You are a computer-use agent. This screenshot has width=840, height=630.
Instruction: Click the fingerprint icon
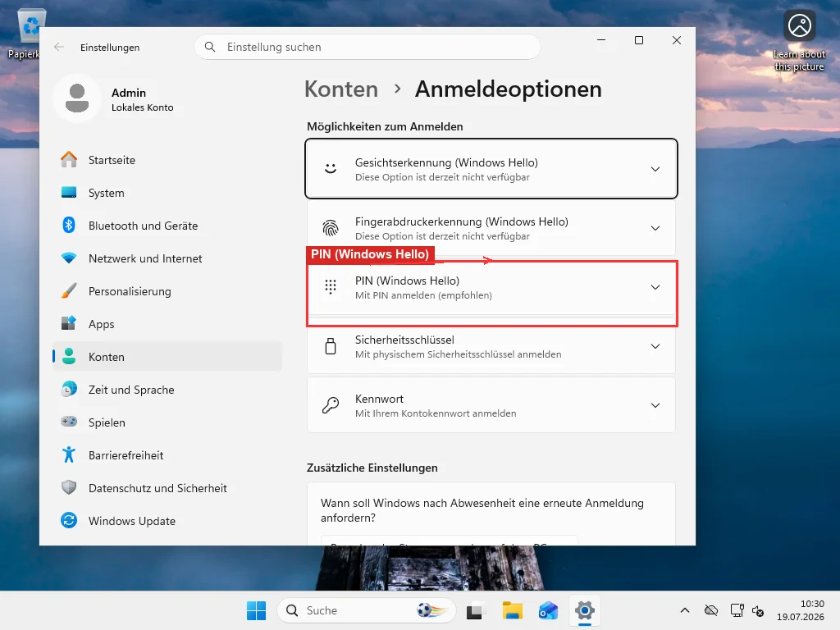[331, 228]
